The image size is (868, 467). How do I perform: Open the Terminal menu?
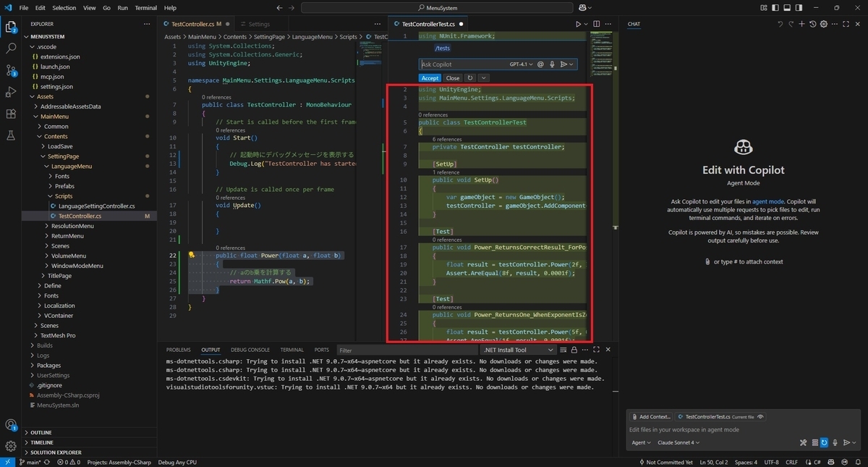145,8
